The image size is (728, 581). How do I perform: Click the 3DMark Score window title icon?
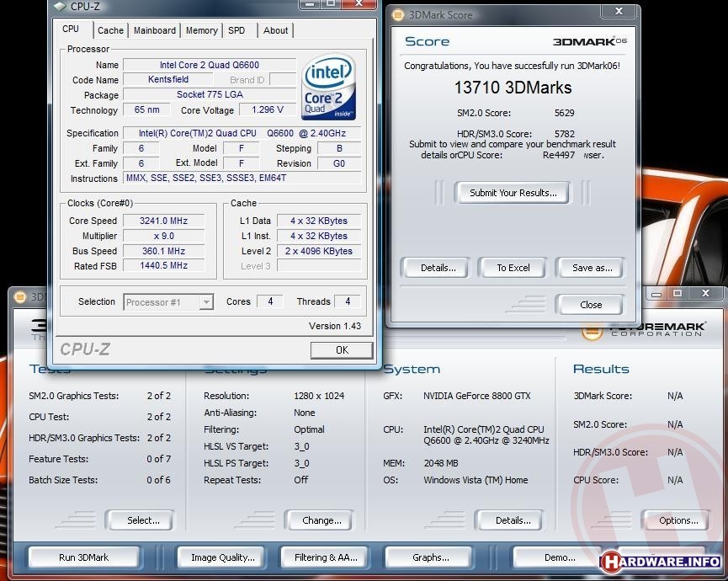tap(397, 15)
